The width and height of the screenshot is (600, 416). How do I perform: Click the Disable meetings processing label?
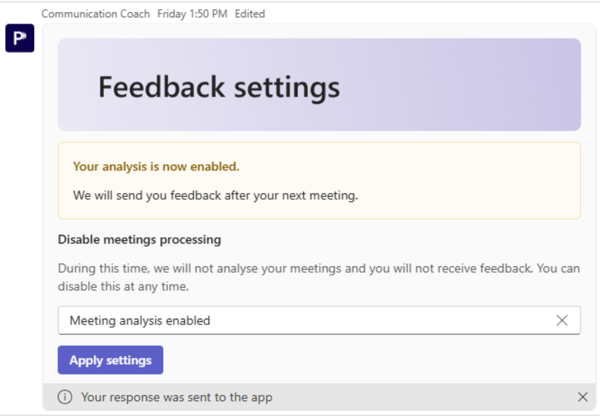(x=139, y=240)
